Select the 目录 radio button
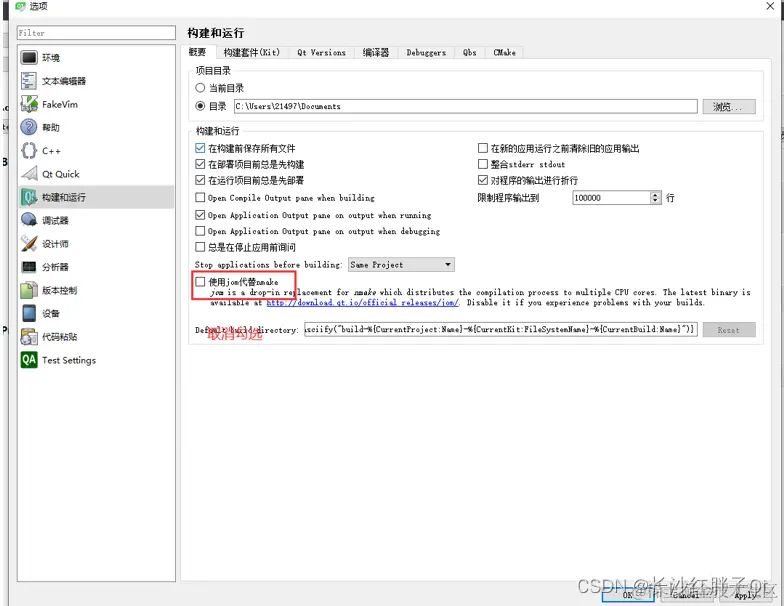This screenshot has width=784, height=606. tap(200, 106)
